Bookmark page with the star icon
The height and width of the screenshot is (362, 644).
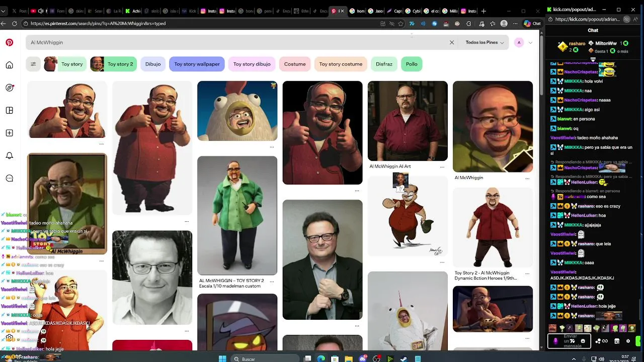click(401, 24)
